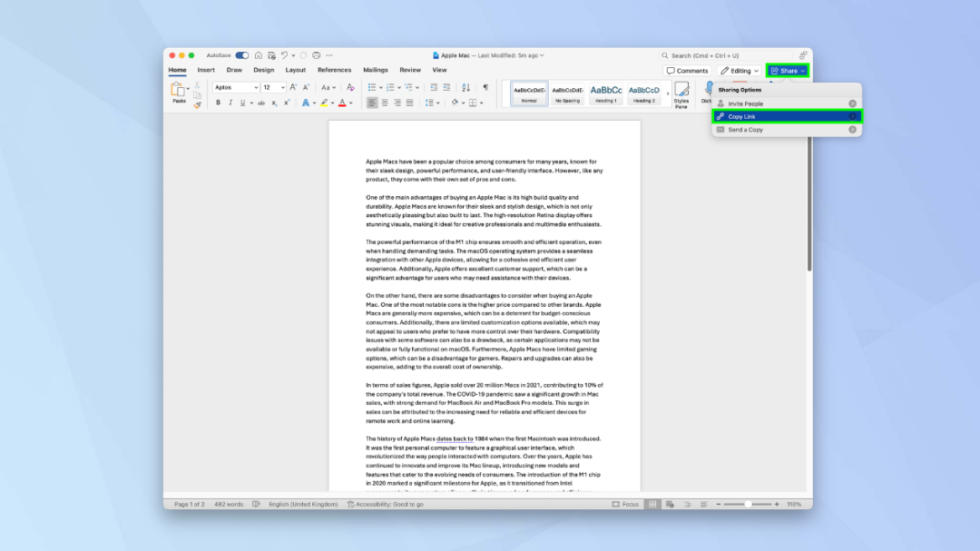This screenshot has width=980, height=551.
Task: Click the Copy icon under Cut
Action: click(197, 95)
